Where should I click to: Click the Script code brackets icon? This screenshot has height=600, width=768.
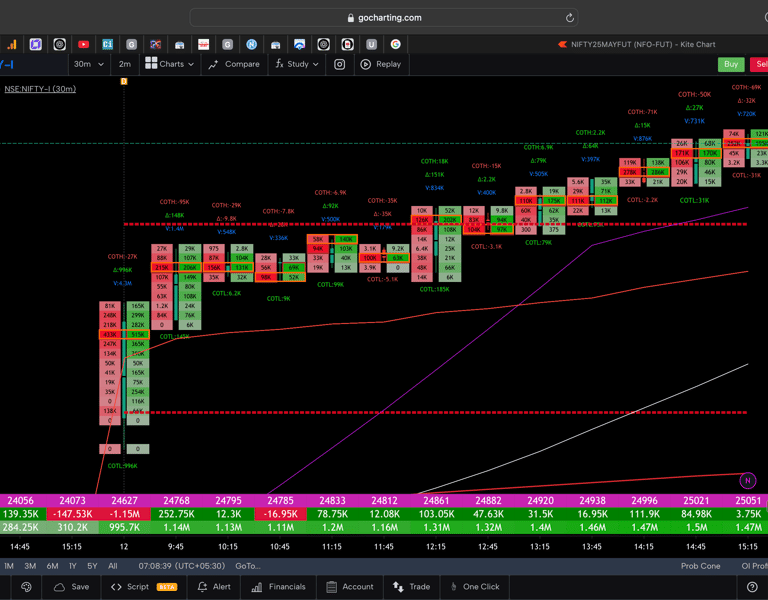(116, 587)
